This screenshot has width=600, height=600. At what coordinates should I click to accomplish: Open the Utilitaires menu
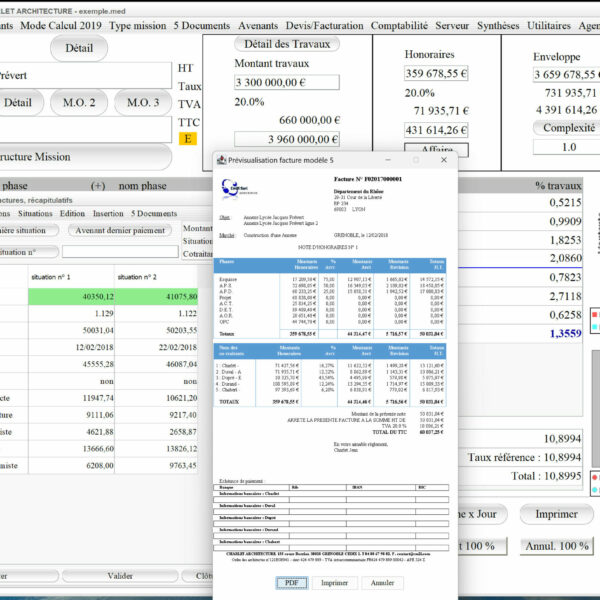click(549, 26)
